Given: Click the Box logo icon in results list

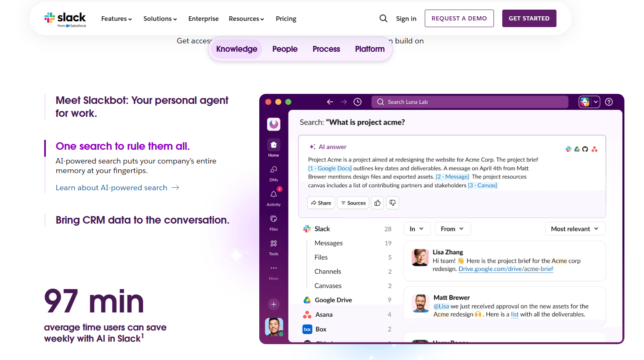Looking at the screenshot, I should 307,329.
